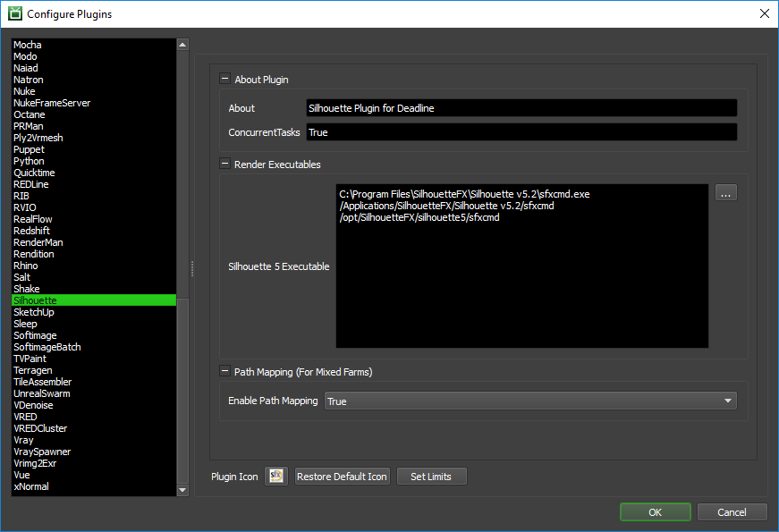Select xNormal in the plugin list
The width and height of the screenshot is (779, 532).
pyautogui.click(x=94, y=486)
